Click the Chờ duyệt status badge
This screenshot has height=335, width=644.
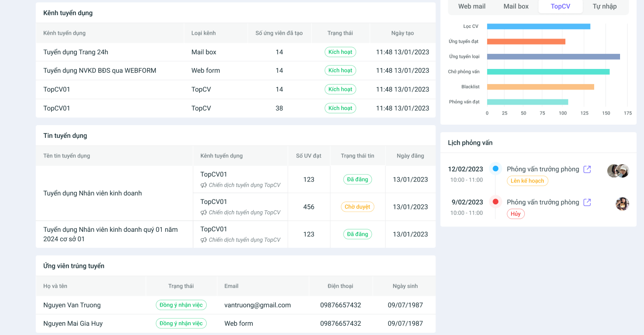[357, 207]
